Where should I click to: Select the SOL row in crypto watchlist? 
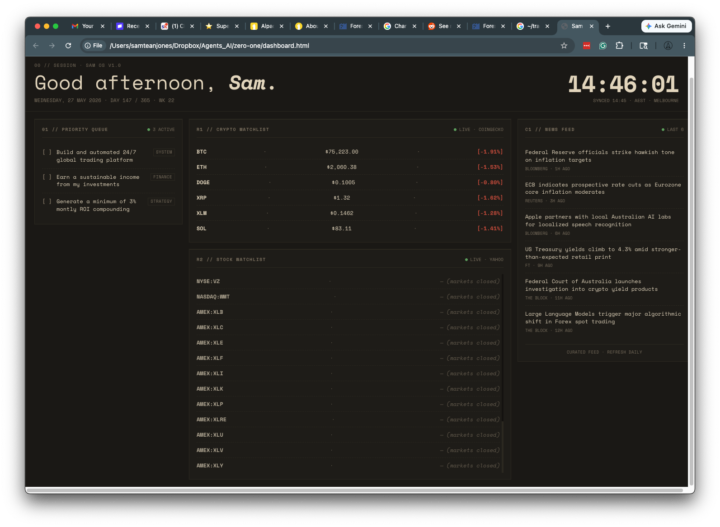(349, 228)
